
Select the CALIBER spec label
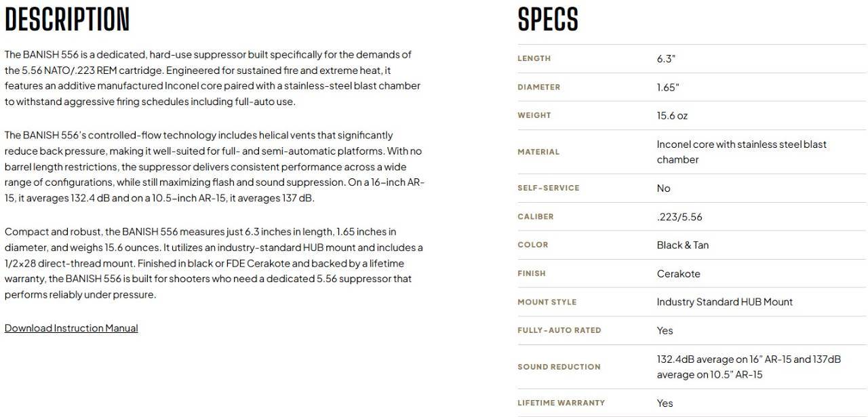(x=535, y=217)
